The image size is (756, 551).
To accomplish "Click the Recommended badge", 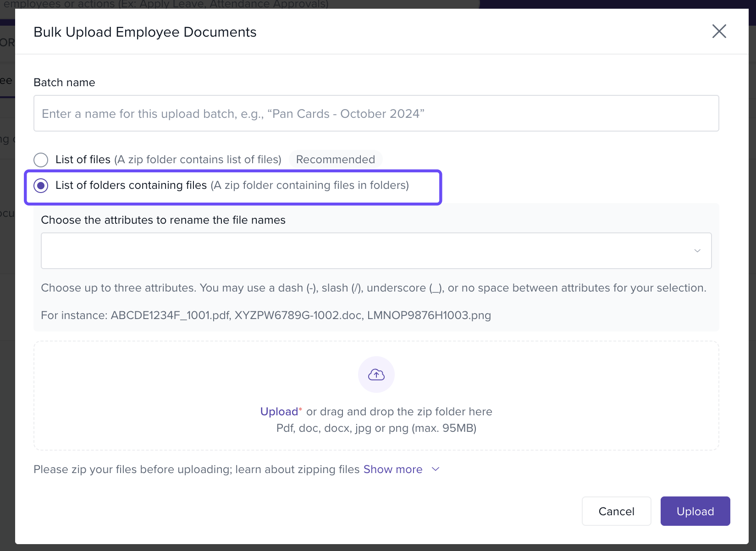I will (x=335, y=160).
